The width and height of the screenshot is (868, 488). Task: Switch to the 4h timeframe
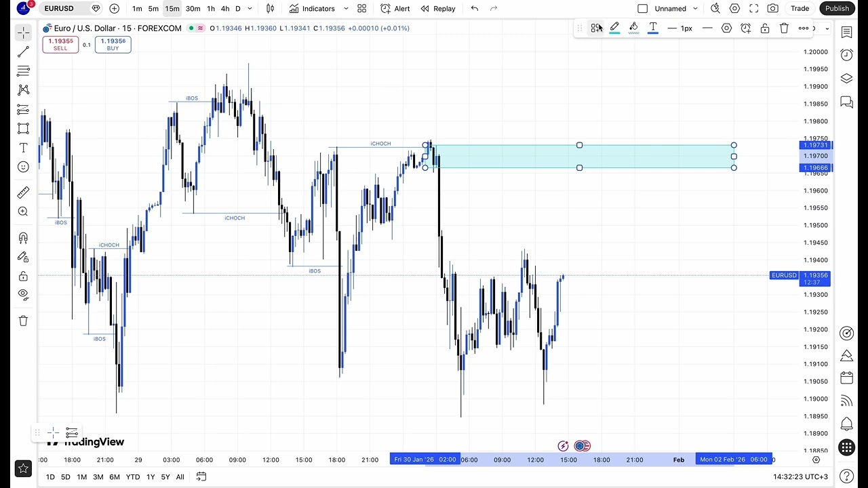[x=225, y=8]
